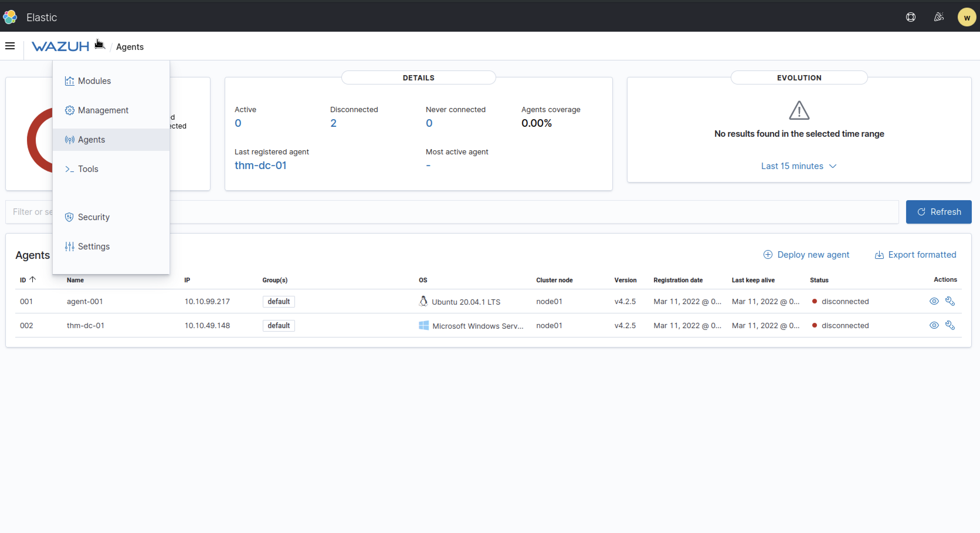Image resolution: width=980 pixels, height=533 pixels.
Task: Click the Agents broadcast icon
Action: tap(69, 140)
